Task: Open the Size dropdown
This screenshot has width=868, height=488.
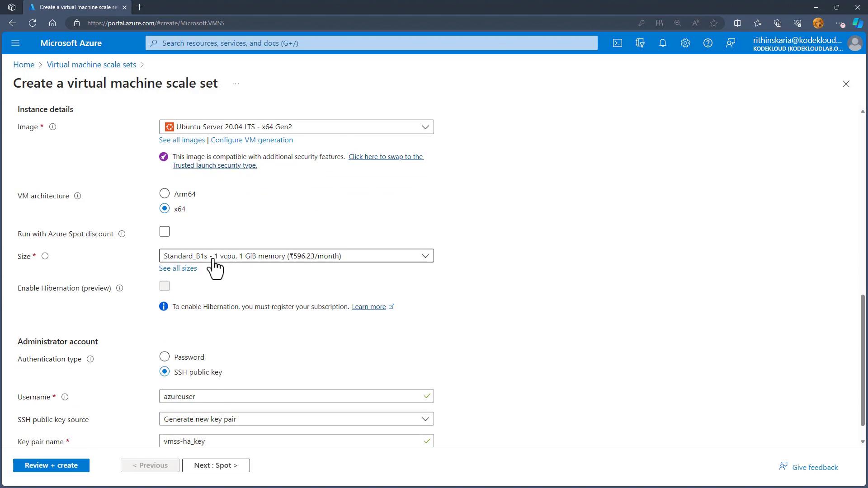Action: pyautogui.click(x=296, y=256)
